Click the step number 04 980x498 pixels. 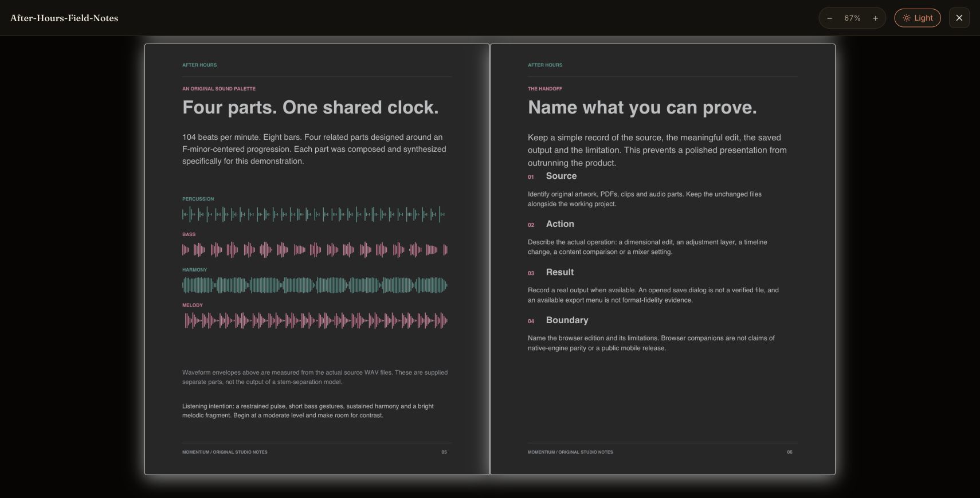tap(531, 321)
